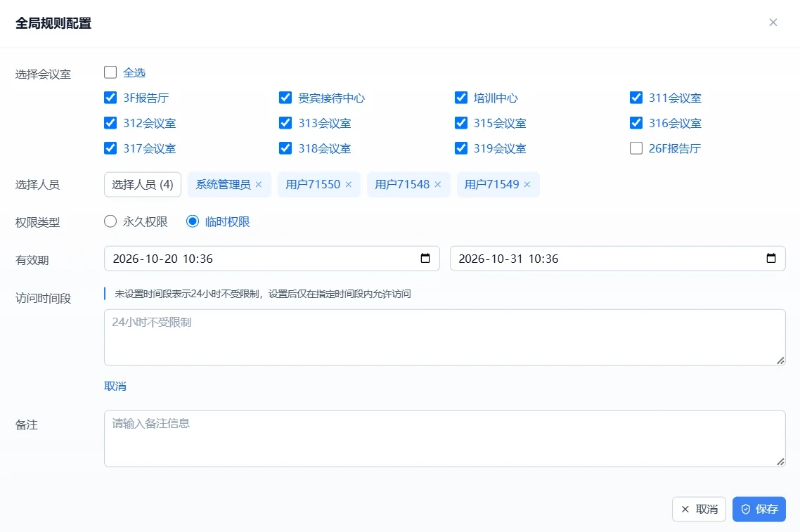Check the 26F报告厅 room
800x532 pixels.
pyautogui.click(x=636, y=148)
